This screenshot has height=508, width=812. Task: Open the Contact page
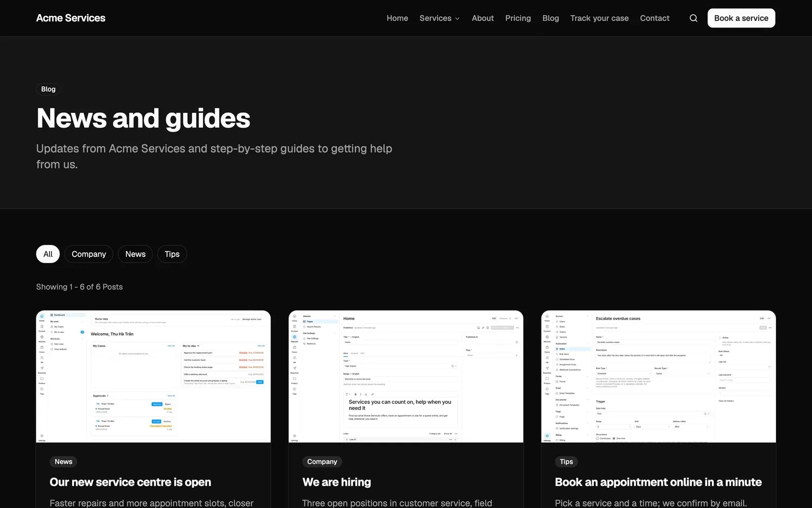[655, 18]
